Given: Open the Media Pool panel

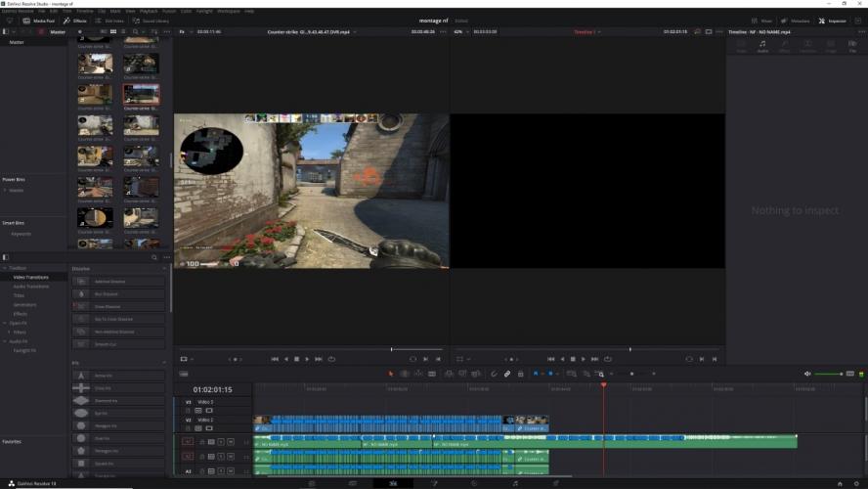Looking at the screenshot, I should tap(39, 20).
